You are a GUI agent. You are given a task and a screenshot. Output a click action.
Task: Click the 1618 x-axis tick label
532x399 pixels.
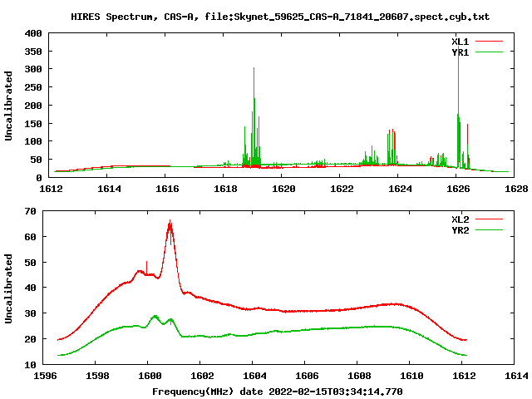tap(225, 189)
